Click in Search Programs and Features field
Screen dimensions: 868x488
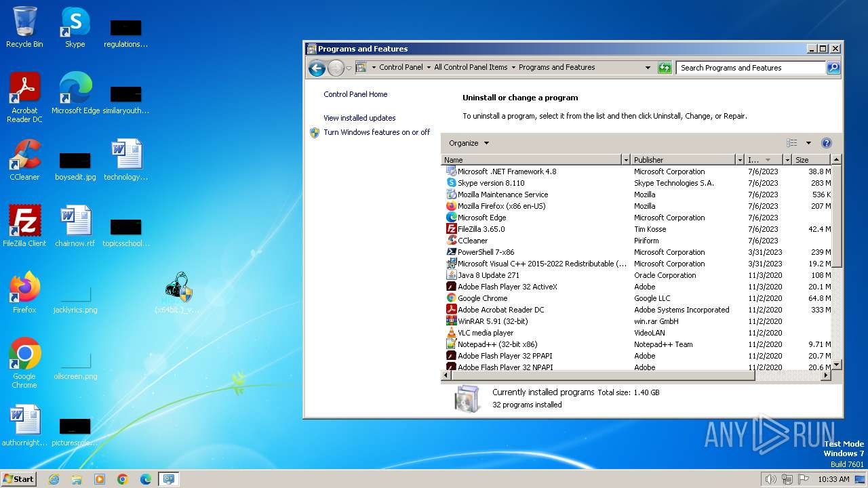(x=751, y=68)
